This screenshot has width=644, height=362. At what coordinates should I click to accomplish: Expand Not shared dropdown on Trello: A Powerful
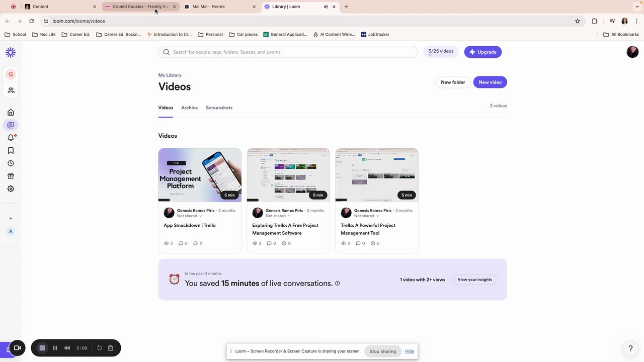click(x=366, y=216)
